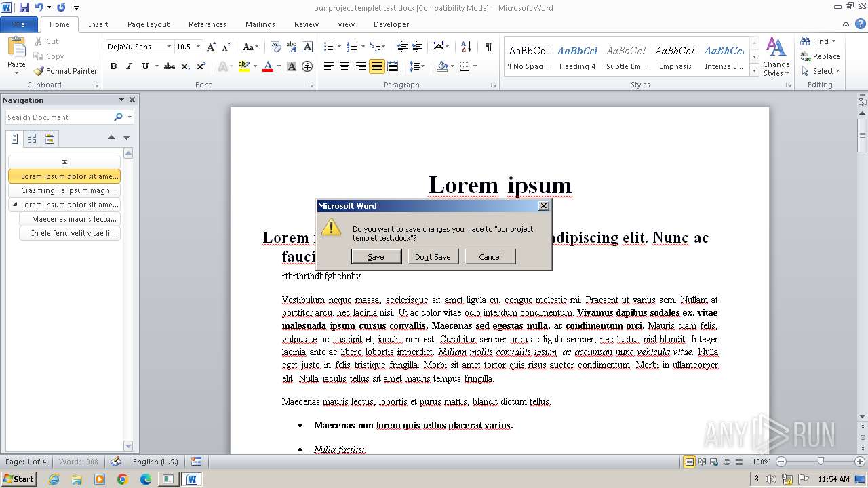Click the Paste icon
This screenshot has height=488, width=868.
pos(16,47)
